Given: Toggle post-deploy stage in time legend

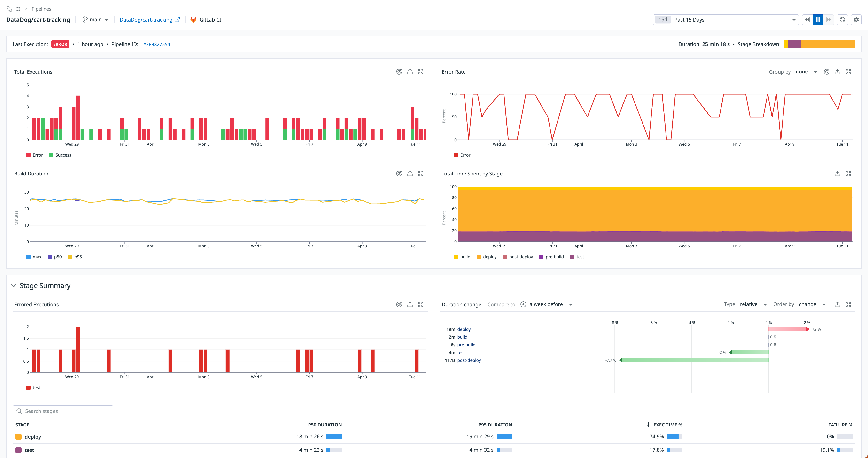Looking at the screenshot, I should (x=518, y=257).
